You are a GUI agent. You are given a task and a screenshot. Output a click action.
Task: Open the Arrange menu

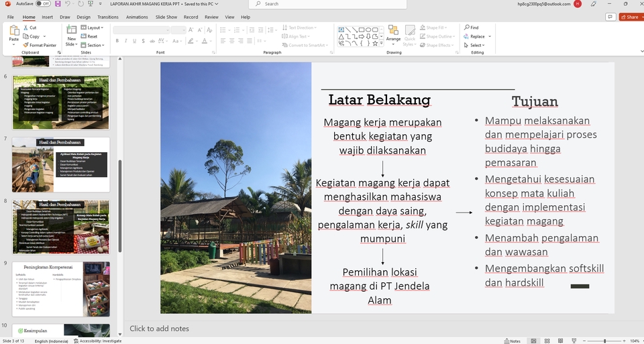pos(393,34)
